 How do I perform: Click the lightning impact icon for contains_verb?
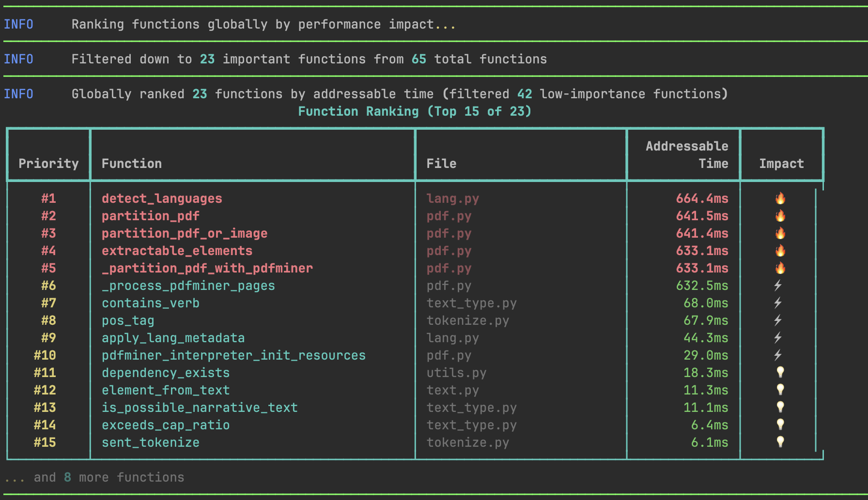779,303
